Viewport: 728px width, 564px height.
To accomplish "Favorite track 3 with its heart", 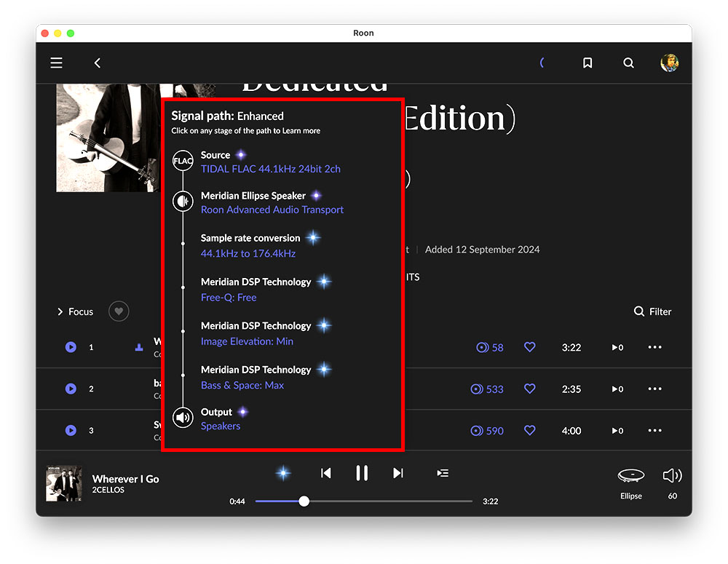I will [529, 431].
